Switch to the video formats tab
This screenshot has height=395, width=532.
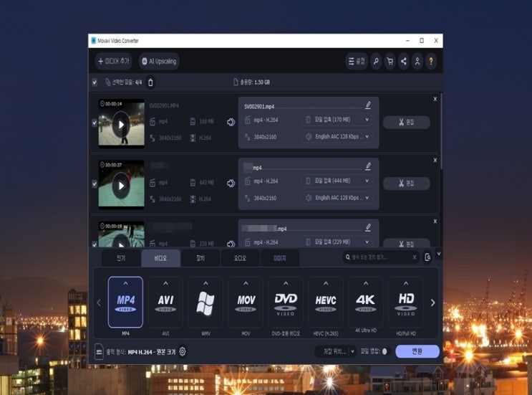160,258
